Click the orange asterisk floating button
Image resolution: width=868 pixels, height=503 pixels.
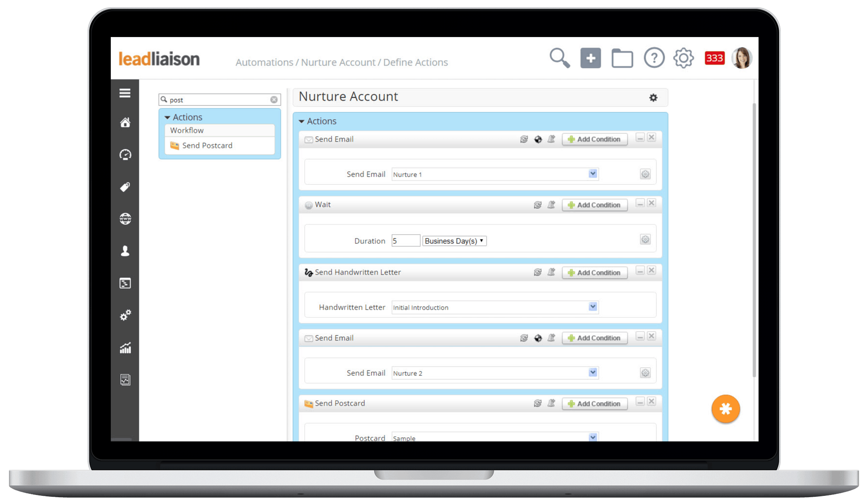(725, 409)
